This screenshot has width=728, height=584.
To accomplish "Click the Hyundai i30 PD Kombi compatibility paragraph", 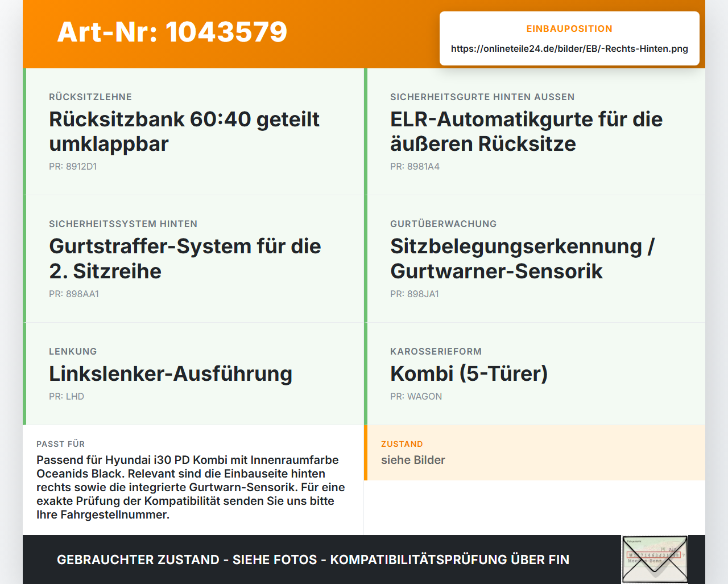I will pyautogui.click(x=191, y=487).
